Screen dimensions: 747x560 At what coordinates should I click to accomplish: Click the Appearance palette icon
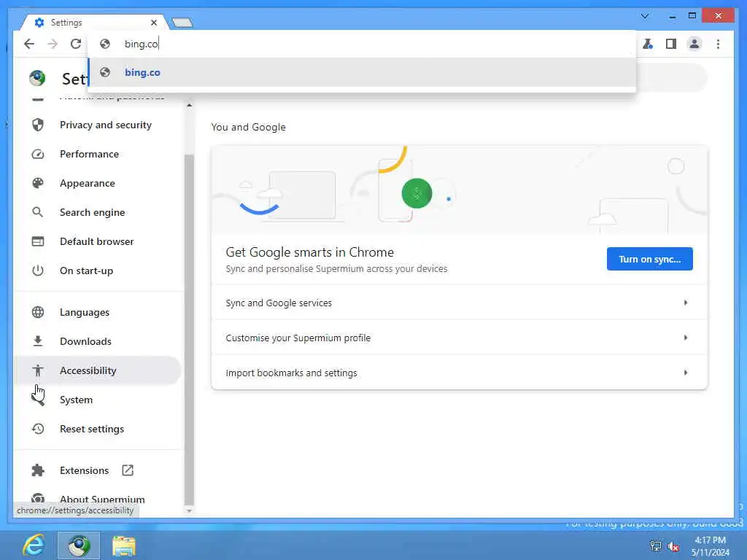coord(38,183)
